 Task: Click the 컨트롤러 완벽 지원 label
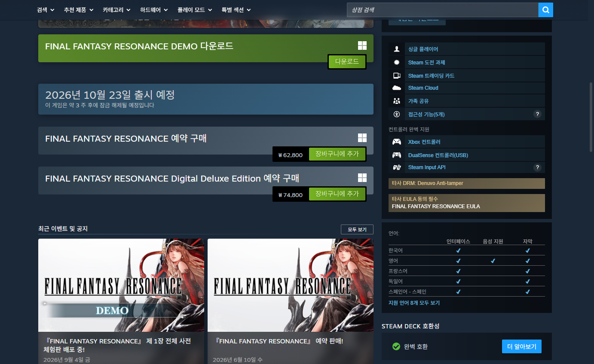click(x=409, y=129)
